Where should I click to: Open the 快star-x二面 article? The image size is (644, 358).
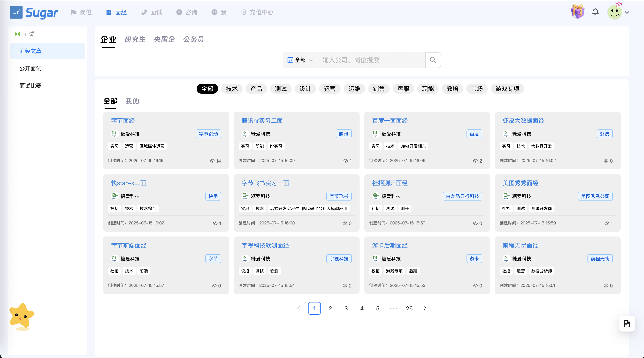(x=128, y=183)
